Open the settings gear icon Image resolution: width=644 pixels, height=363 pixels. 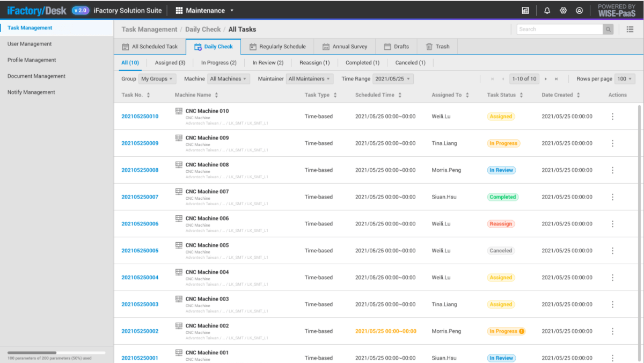point(563,10)
